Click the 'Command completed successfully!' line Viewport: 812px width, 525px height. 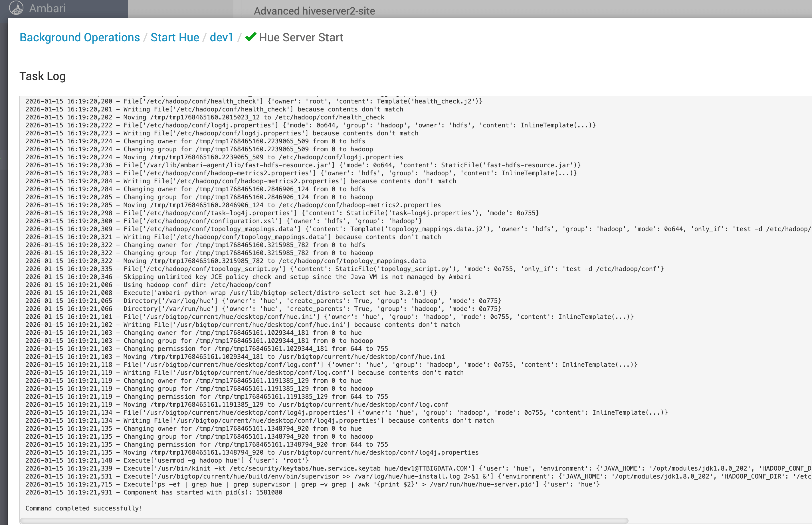[84, 508]
